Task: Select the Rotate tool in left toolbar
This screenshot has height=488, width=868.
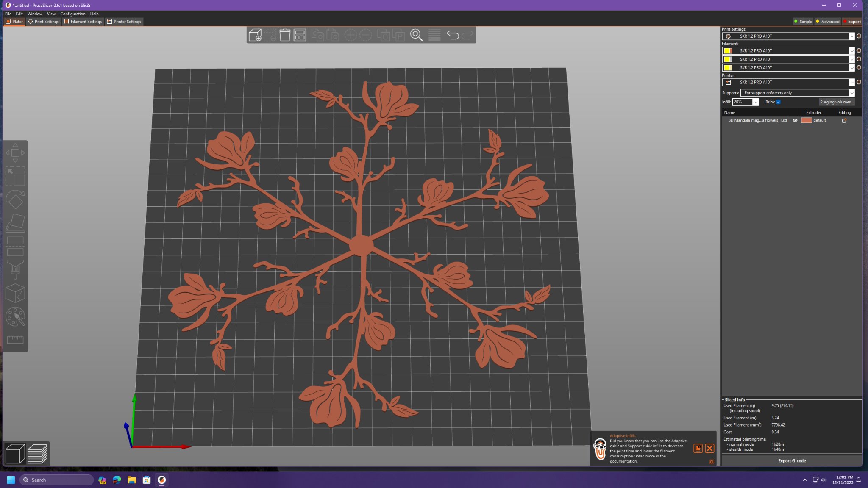Action: point(15,200)
